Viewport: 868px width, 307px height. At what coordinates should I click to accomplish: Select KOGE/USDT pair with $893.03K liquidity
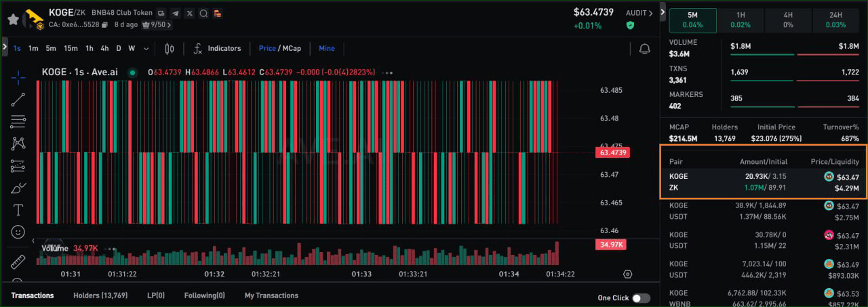(x=764, y=270)
